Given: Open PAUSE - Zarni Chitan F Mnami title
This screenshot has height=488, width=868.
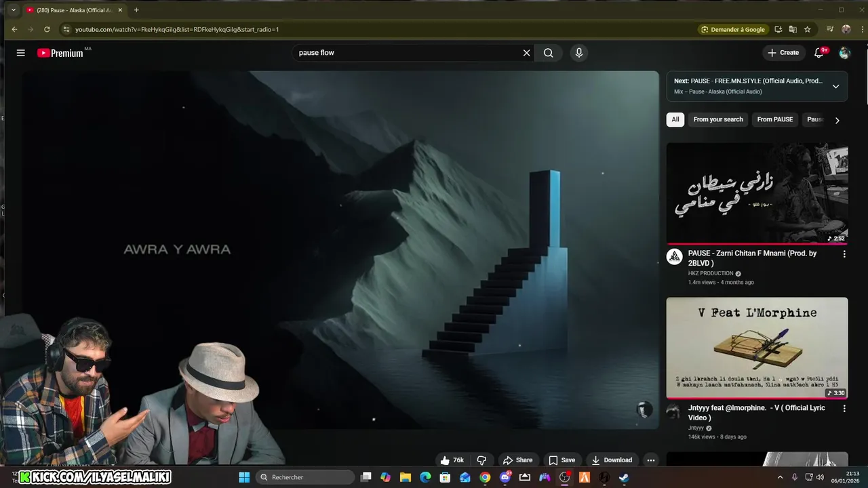Looking at the screenshot, I should (x=752, y=258).
